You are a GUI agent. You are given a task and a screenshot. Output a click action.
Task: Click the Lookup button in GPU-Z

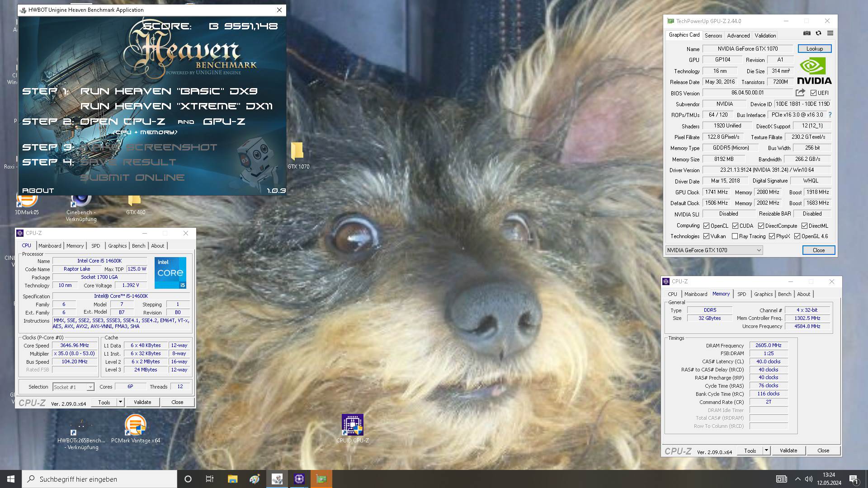pos(814,49)
